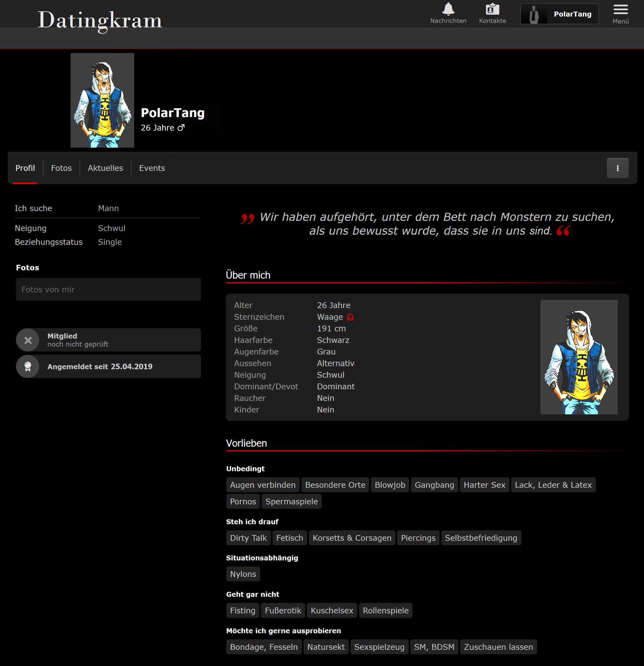Click the male gender symbol icon
Screen dimensions: 644x666
(181, 128)
